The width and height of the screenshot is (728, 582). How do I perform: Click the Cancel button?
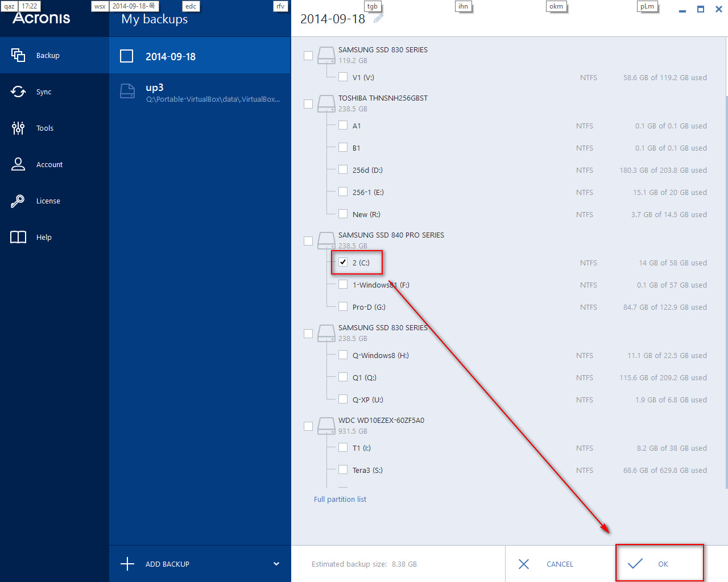(560, 564)
